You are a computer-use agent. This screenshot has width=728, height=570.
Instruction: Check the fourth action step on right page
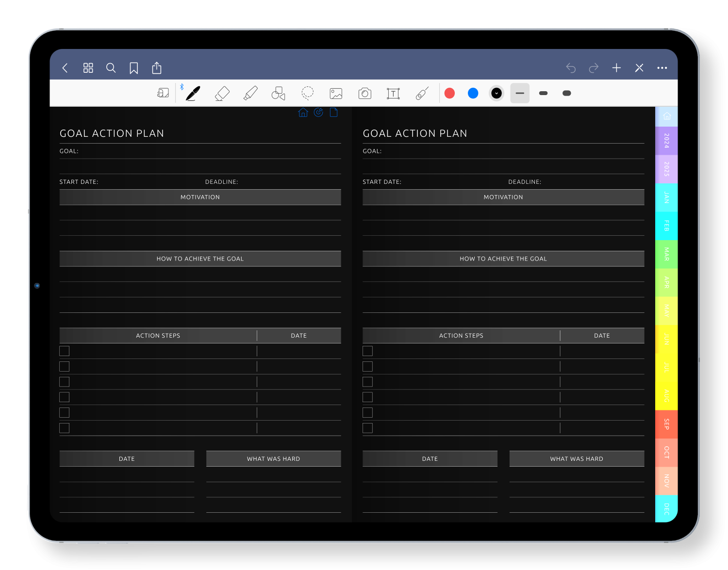point(368,397)
